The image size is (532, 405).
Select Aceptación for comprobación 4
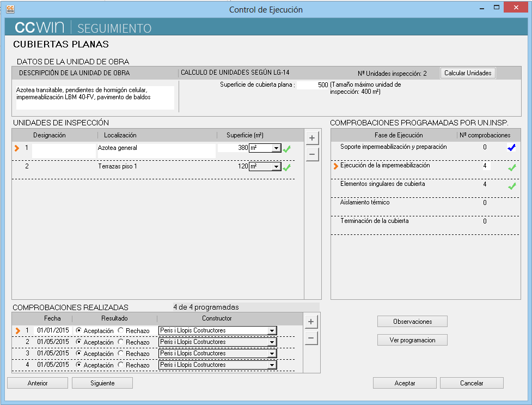pyautogui.click(x=79, y=365)
